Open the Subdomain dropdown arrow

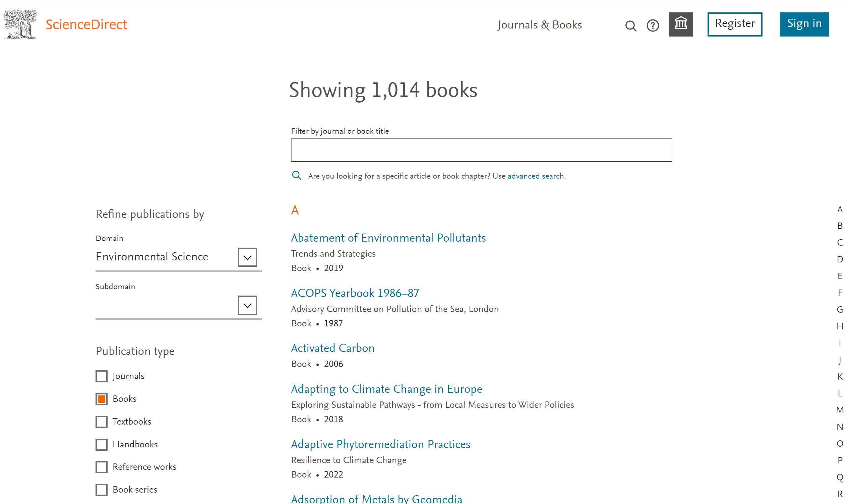(247, 305)
